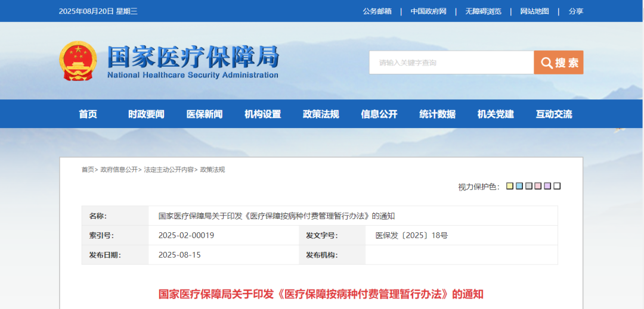
Task: Open the 机关党建 navigation tab
Action: [x=496, y=114]
